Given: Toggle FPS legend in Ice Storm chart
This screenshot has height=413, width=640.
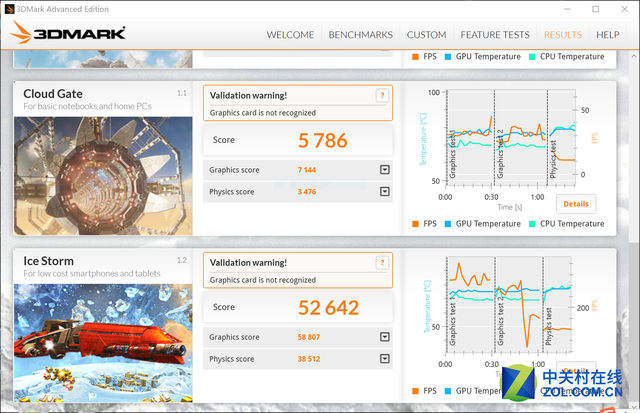Looking at the screenshot, I should point(424,391).
